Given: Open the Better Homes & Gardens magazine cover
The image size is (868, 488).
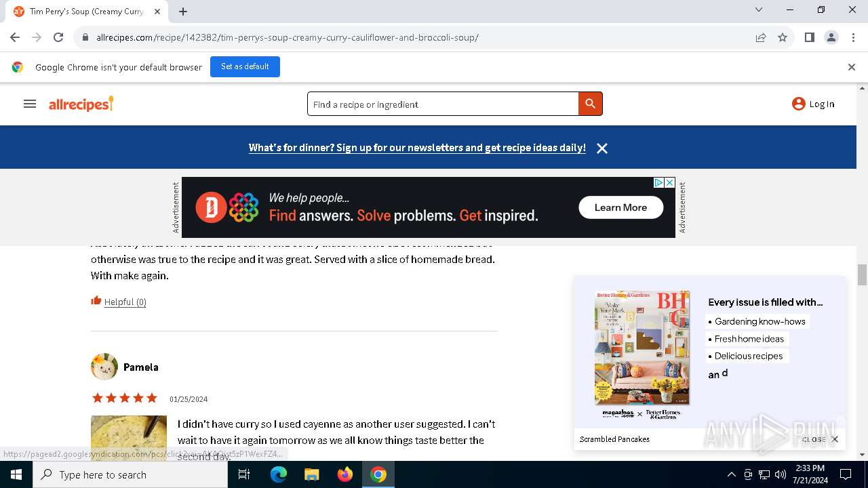Looking at the screenshot, I should point(642,348).
